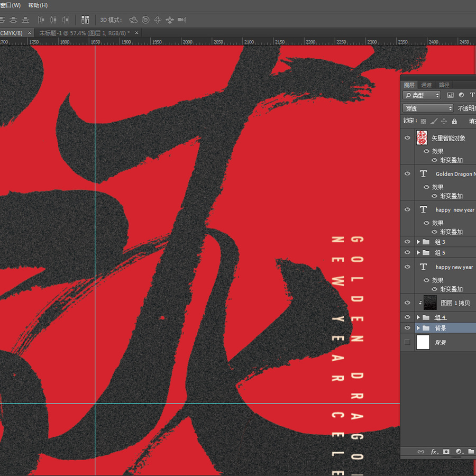Viewport: 476px width, 476px height.
Task: Lock image pixels with the brush icon
Action: pyautogui.click(x=434, y=122)
